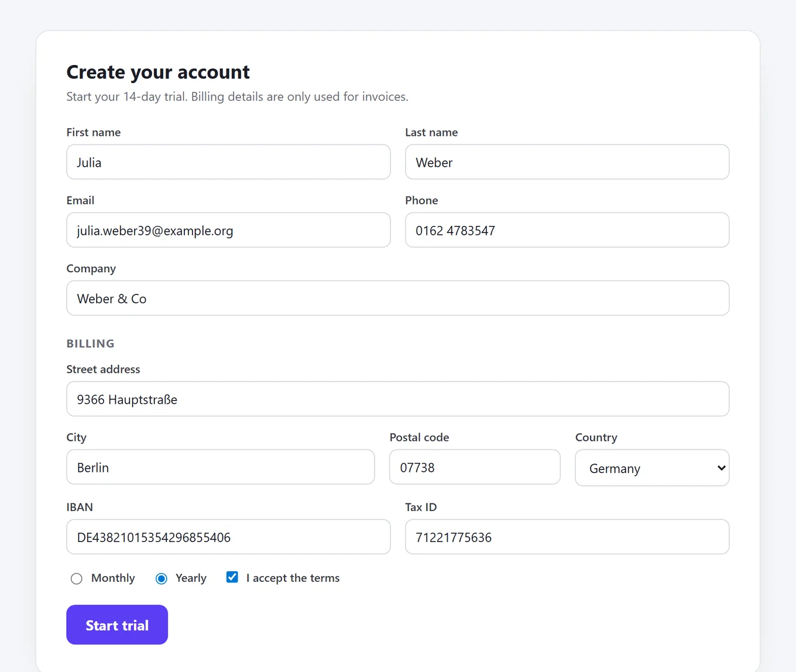The image size is (796, 672).
Task: Click into the IBAN field
Action: point(228,537)
